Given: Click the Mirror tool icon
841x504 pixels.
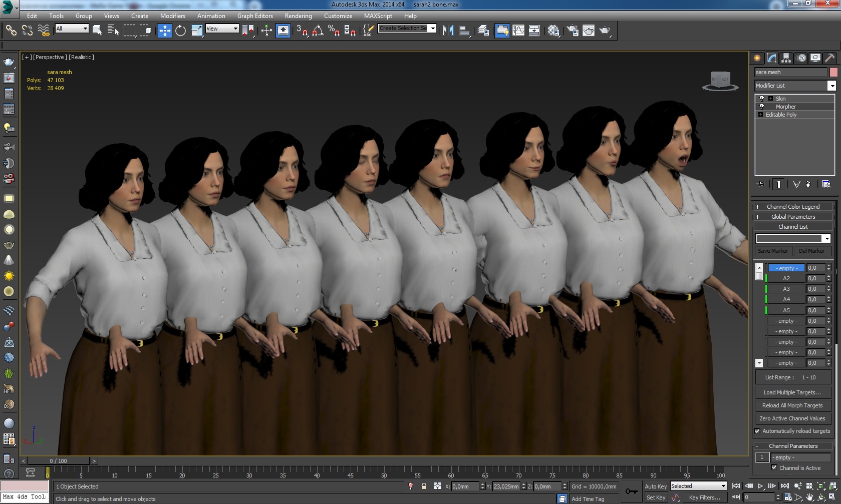Looking at the screenshot, I should coord(448,31).
